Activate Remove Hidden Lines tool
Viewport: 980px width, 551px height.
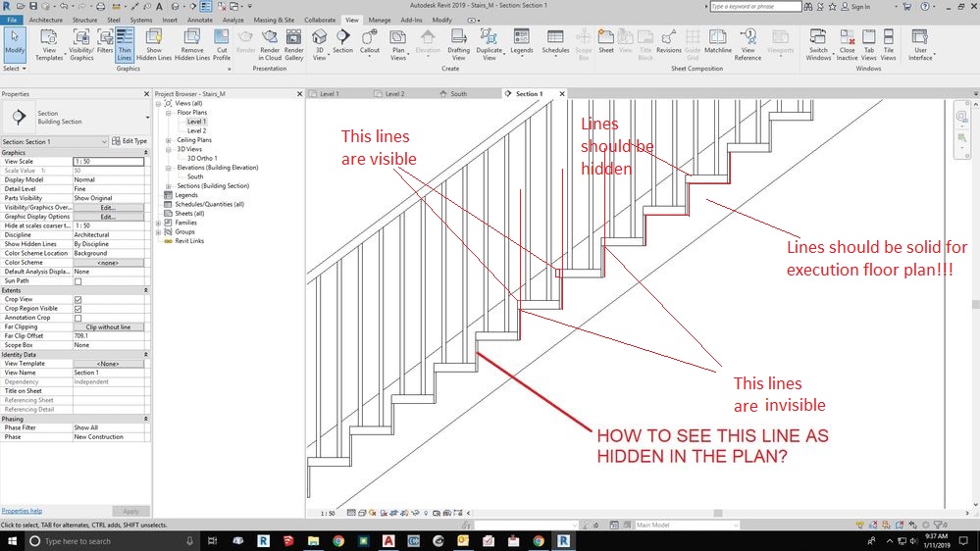(192, 44)
